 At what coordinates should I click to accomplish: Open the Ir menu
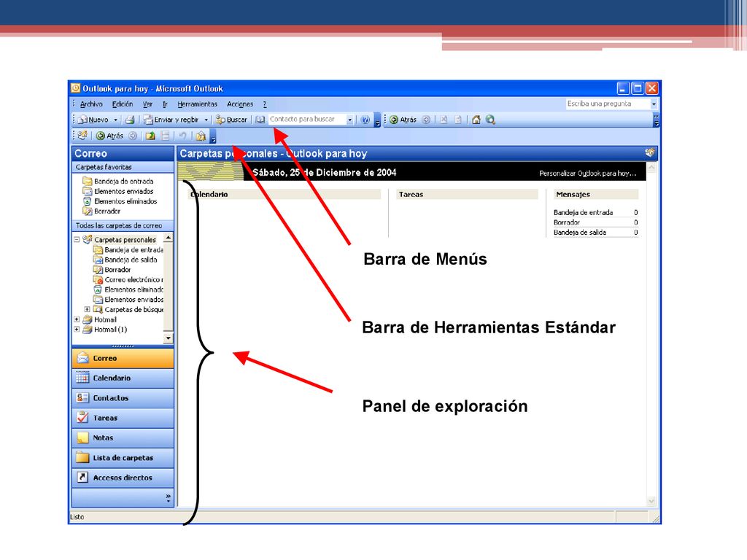tap(165, 104)
